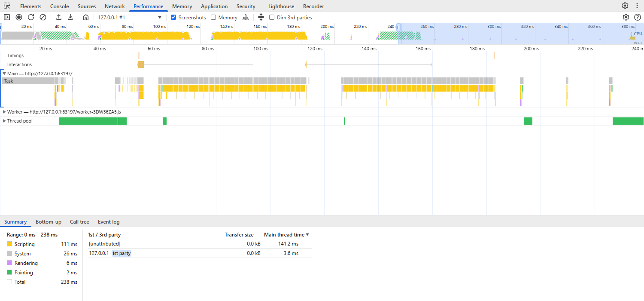Open the Performance help icon
The width and height of the screenshot is (644, 301).
tap(638, 17)
